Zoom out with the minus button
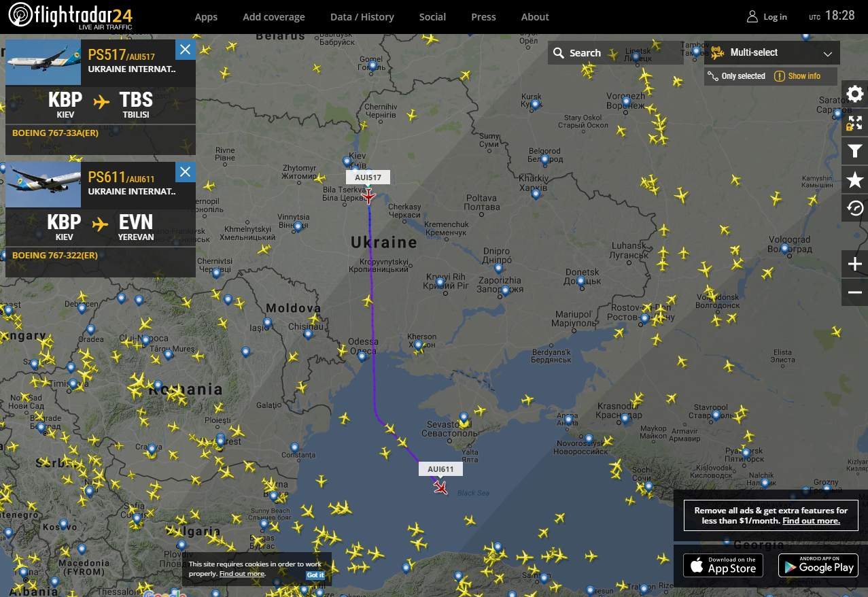The image size is (868, 597). pos(854,292)
